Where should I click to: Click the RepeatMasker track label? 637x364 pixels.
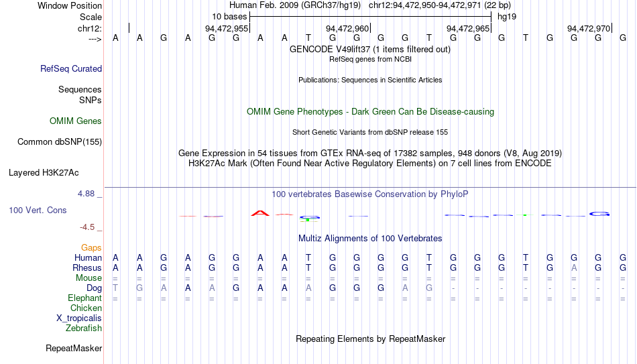click(x=74, y=348)
